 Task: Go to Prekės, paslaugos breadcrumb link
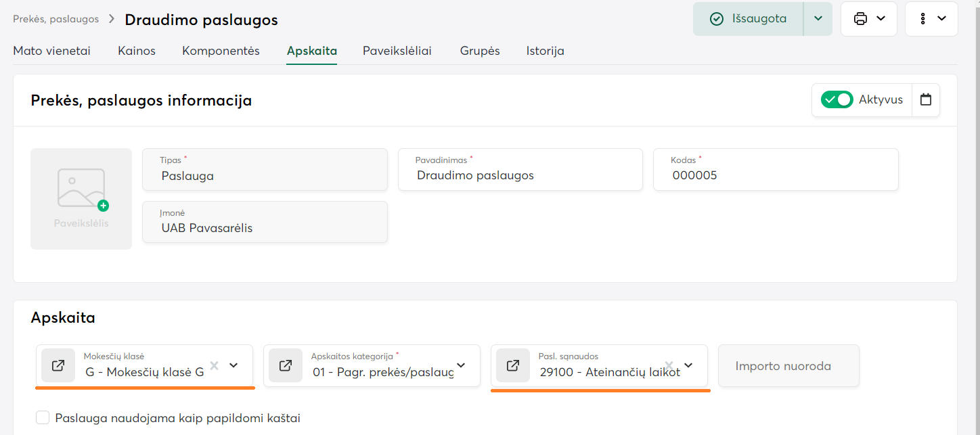pyautogui.click(x=56, y=19)
